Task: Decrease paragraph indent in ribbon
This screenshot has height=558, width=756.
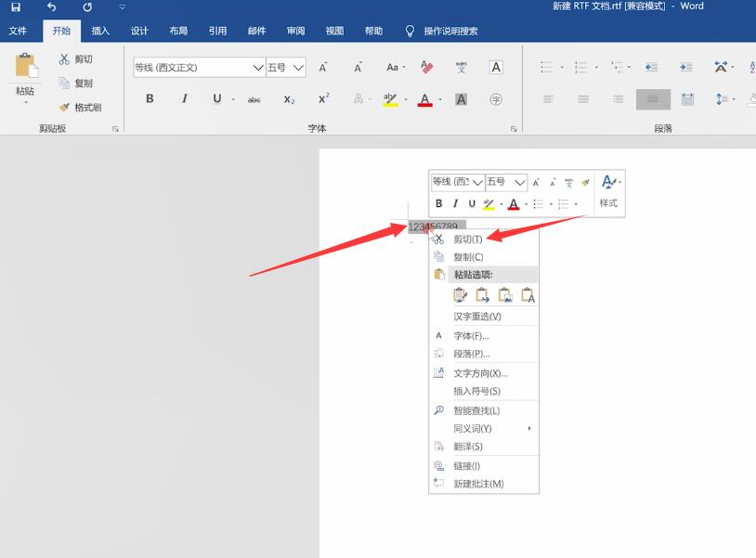Action: [x=651, y=67]
